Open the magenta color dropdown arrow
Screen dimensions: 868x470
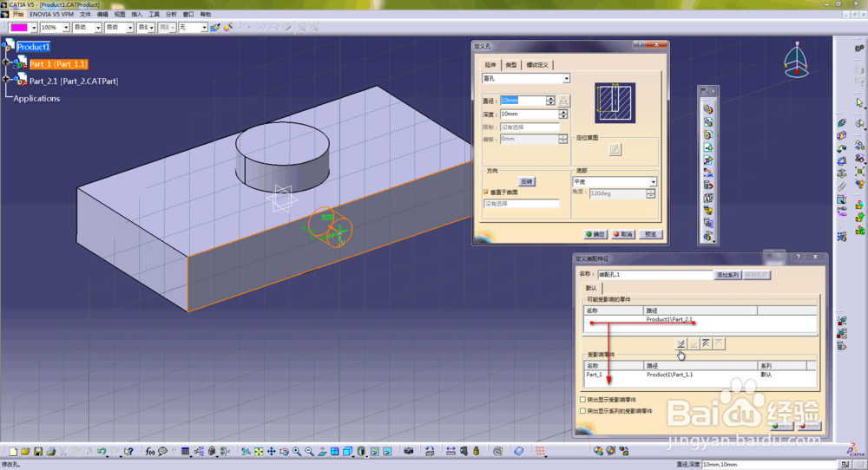click(34, 27)
